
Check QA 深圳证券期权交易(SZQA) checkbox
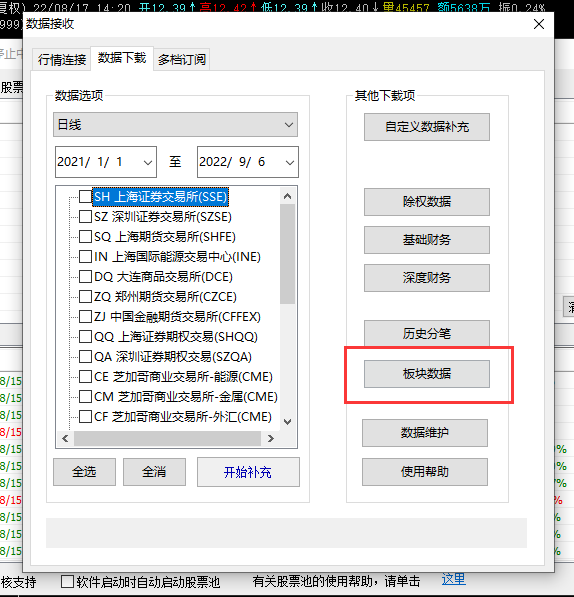coord(85,356)
